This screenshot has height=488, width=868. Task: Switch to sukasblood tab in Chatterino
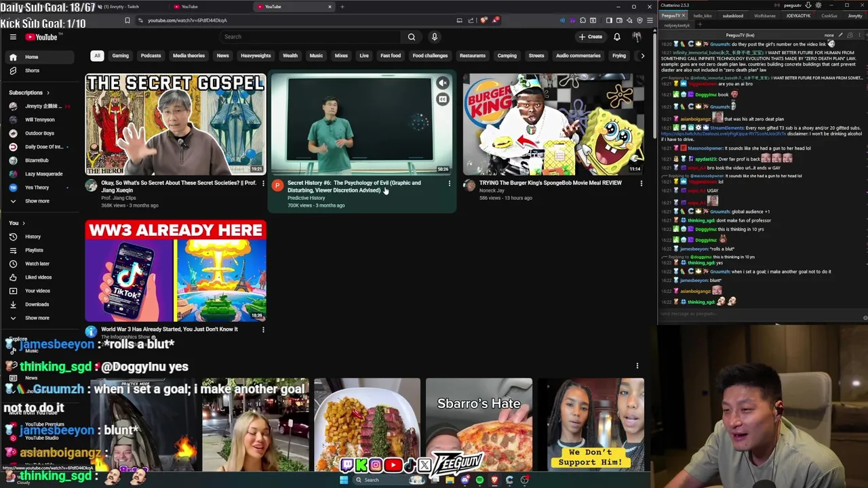[732, 16]
